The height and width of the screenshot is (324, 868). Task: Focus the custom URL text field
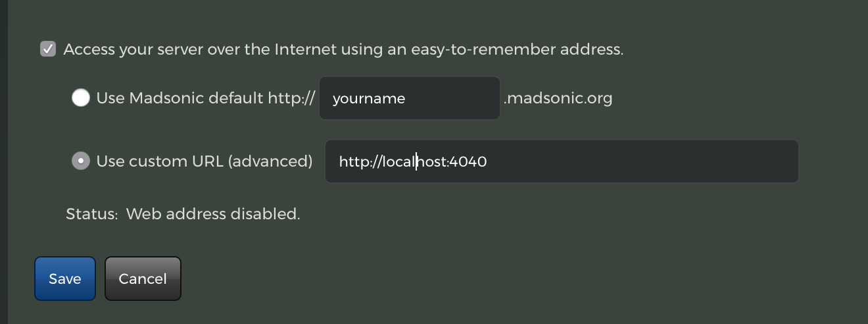click(562, 161)
